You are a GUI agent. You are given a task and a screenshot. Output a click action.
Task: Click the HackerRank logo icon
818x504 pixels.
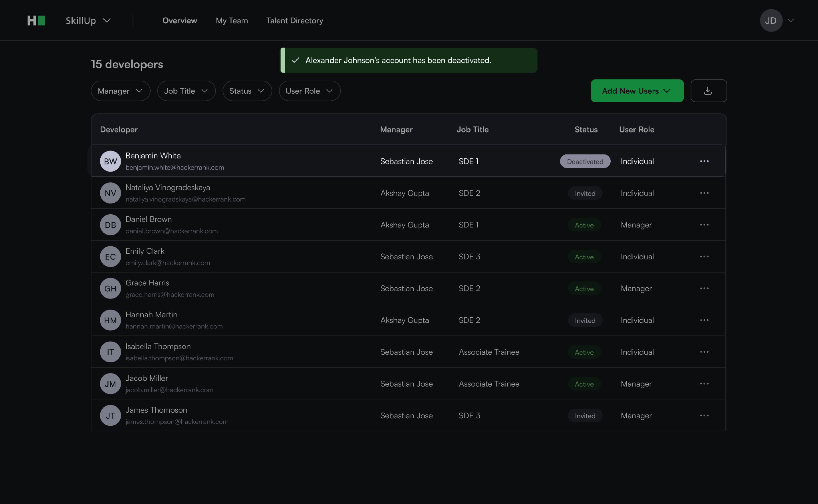tap(36, 21)
